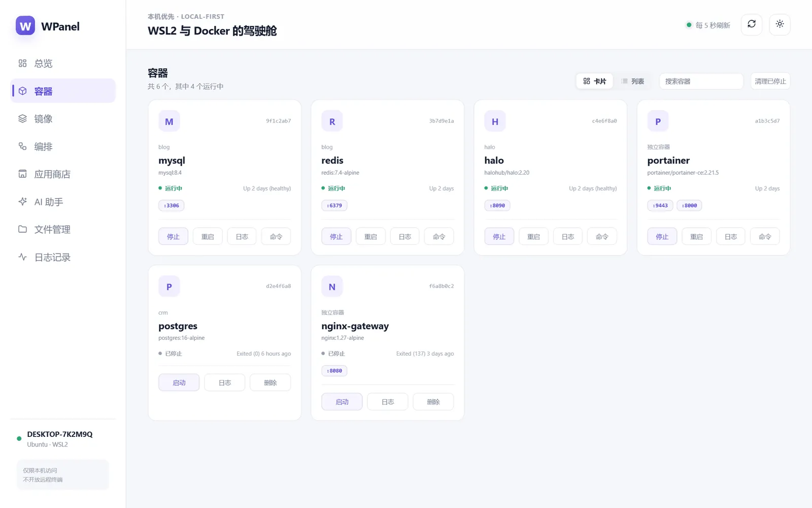812x508 pixels.
Task: Click the 清理已停止 button
Action: [770, 81]
